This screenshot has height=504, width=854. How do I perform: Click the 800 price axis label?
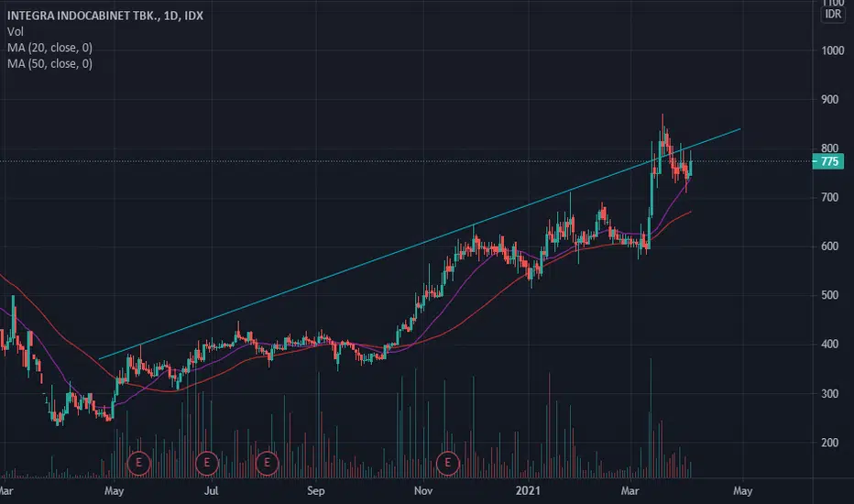[x=830, y=148]
